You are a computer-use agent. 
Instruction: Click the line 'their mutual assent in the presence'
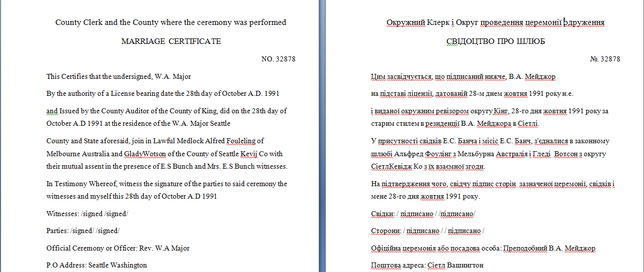click(167, 166)
